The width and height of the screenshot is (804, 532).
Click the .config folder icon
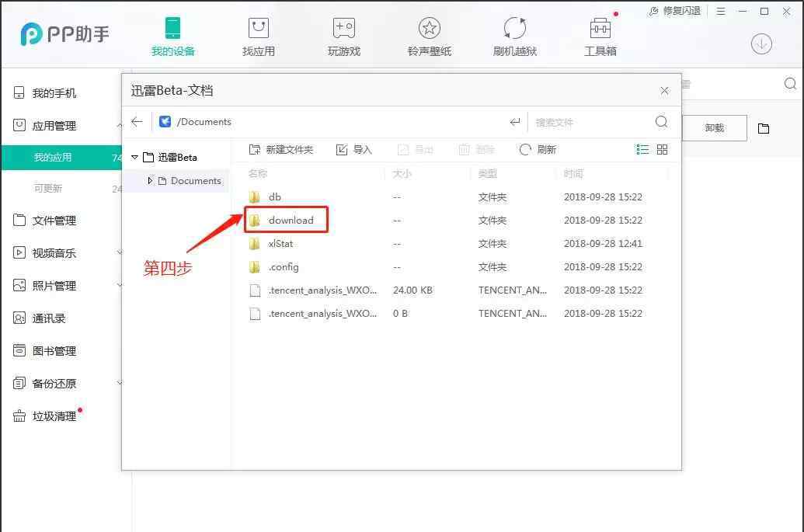(x=254, y=267)
